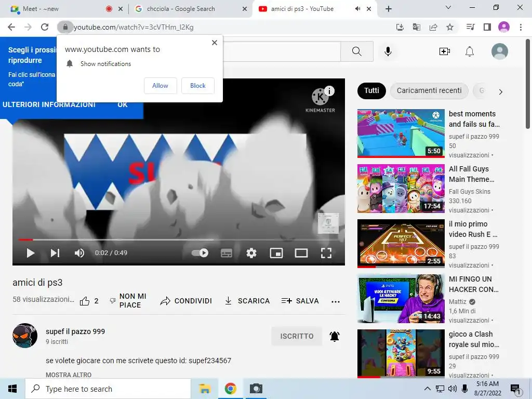Image resolution: width=532 pixels, height=399 pixels.
Task: Play the video
Action: tap(31, 253)
